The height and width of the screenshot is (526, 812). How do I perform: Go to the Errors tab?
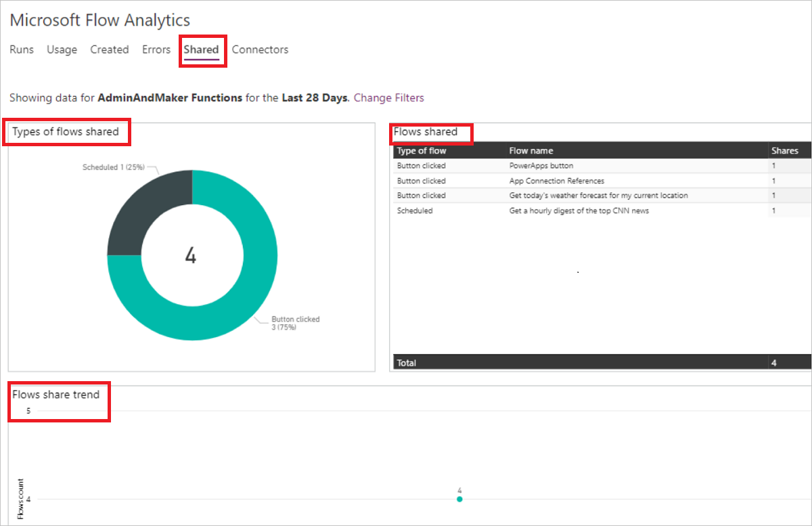(x=156, y=49)
